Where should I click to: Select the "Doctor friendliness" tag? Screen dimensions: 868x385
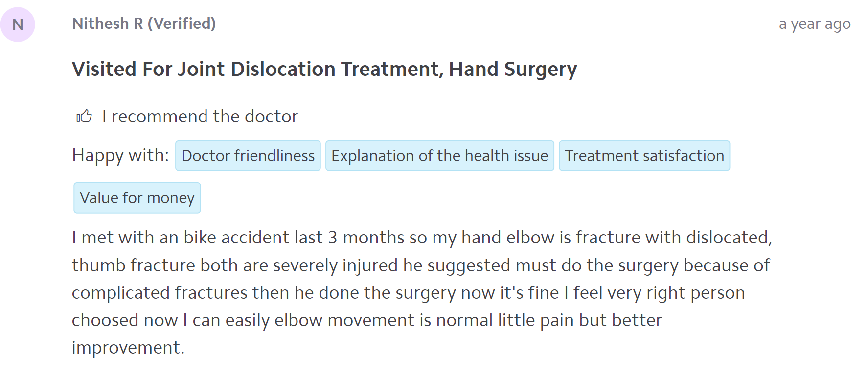click(248, 156)
